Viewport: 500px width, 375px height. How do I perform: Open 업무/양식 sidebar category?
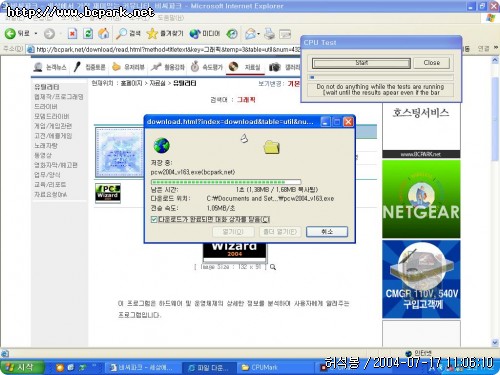pyautogui.click(x=47, y=175)
